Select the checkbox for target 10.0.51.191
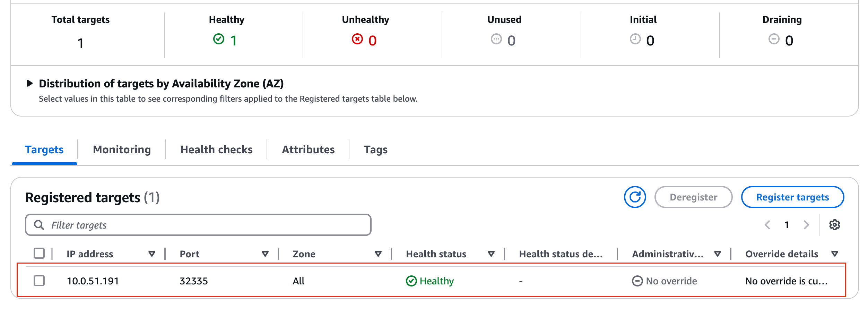The width and height of the screenshot is (868, 317). point(39,281)
